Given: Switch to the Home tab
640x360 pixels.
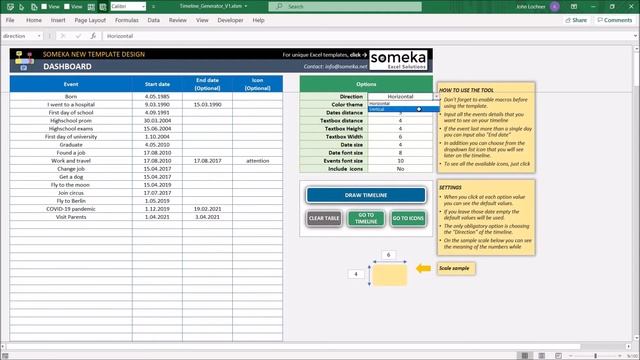Looking at the screenshot, I should click(34, 20).
